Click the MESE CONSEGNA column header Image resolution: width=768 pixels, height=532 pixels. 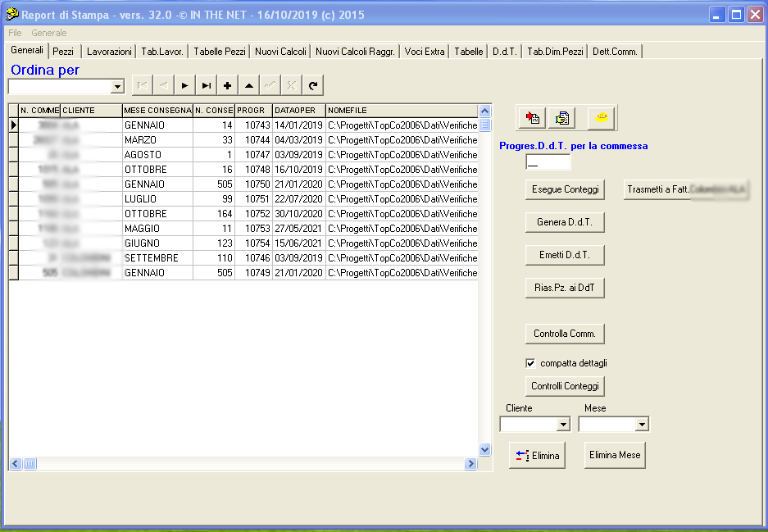click(157, 111)
